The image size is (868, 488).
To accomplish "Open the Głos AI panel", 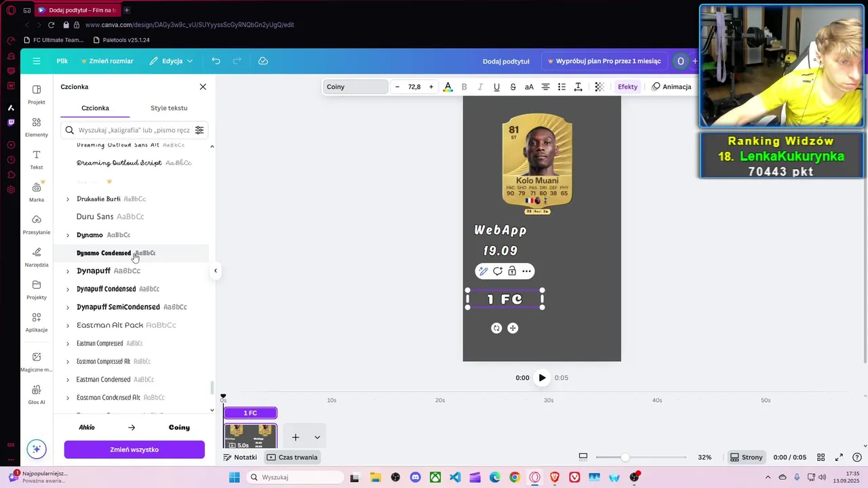I will pyautogui.click(x=37, y=394).
